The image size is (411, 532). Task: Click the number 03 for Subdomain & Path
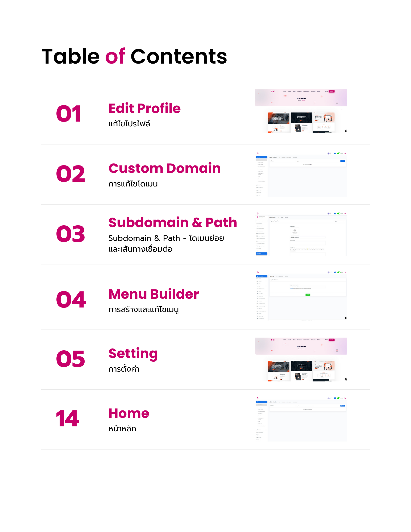[x=70, y=234]
